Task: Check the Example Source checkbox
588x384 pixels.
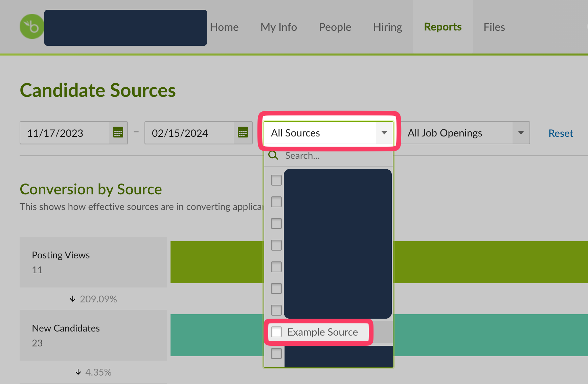Action: point(276,332)
